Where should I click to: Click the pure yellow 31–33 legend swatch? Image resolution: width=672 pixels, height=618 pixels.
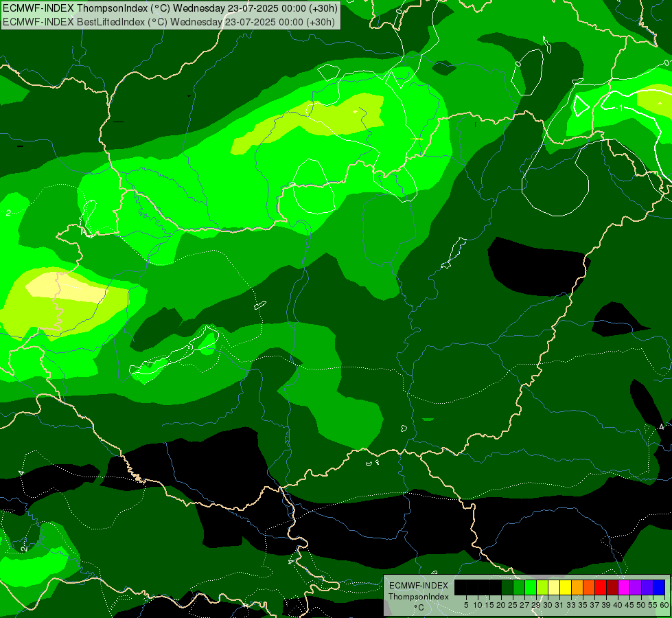(566, 587)
